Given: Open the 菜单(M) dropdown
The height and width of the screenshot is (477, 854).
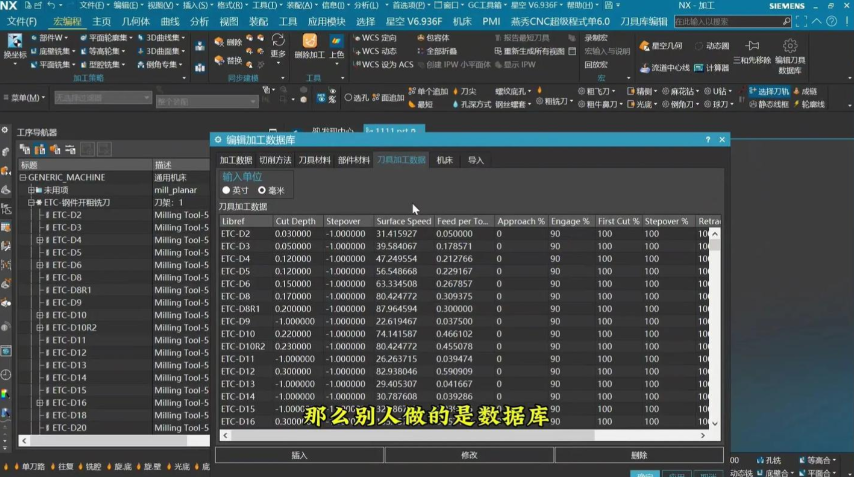Looking at the screenshot, I should point(25,97).
